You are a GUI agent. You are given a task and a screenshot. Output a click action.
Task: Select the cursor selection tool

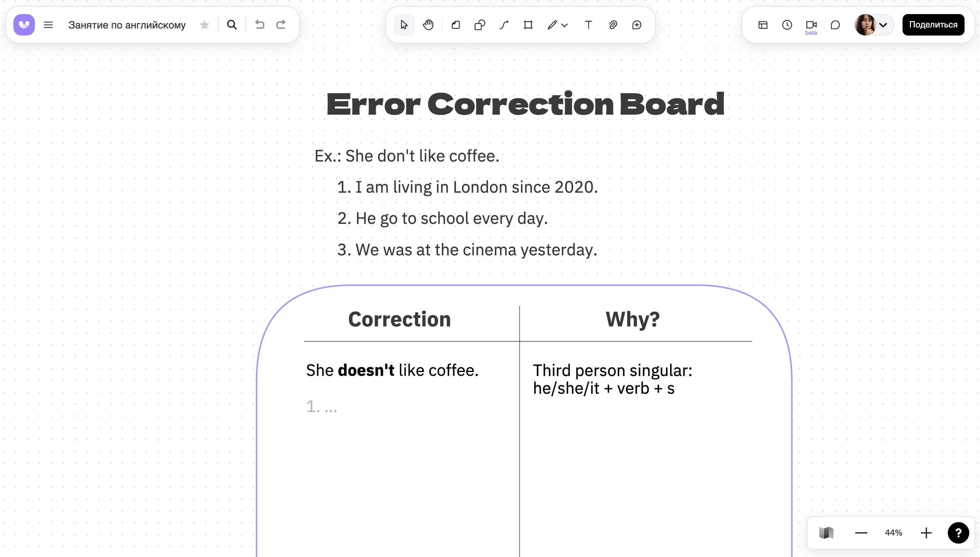click(x=404, y=25)
